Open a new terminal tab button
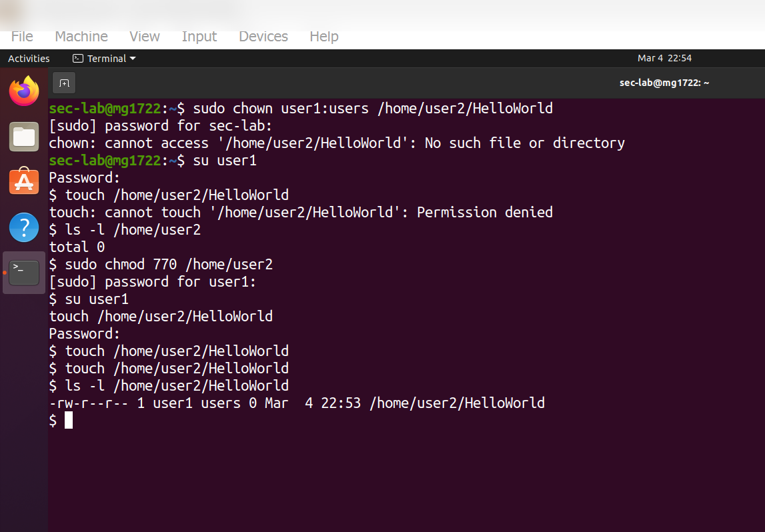 64,83
